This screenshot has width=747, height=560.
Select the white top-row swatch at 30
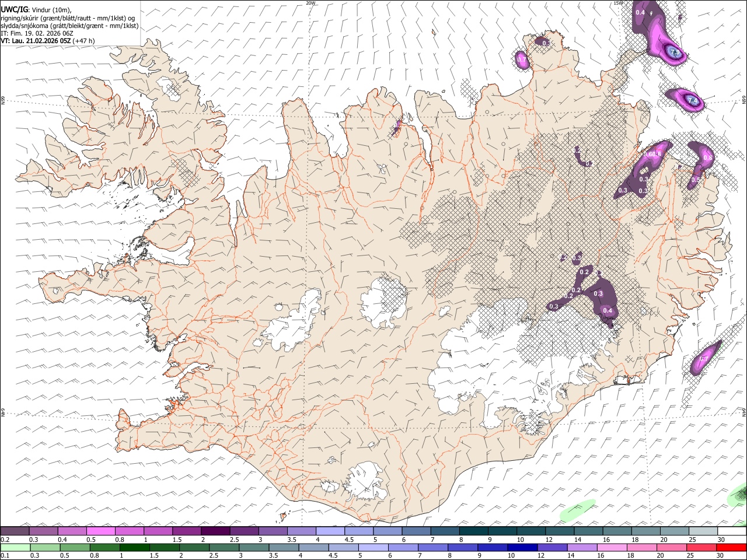[731, 531]
